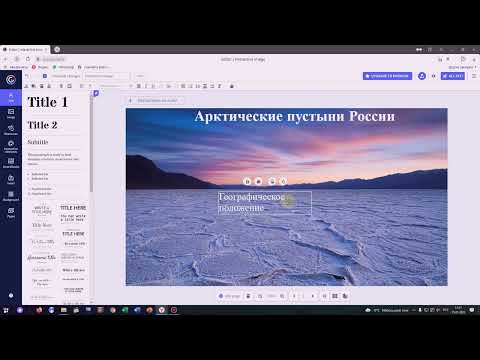This screenshot has height=360, width=480.
Task: Click the preview eye icon
Action: (434, 76)
